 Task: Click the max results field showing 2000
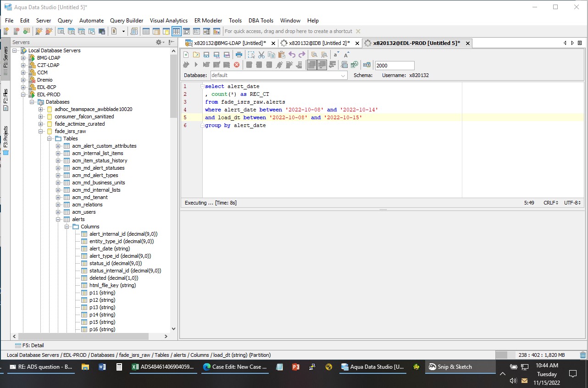click(x=394, y=66)
